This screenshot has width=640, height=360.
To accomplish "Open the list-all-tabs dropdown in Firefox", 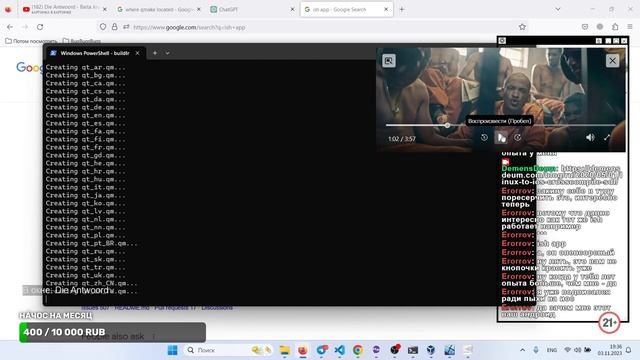I will (558, 9).
